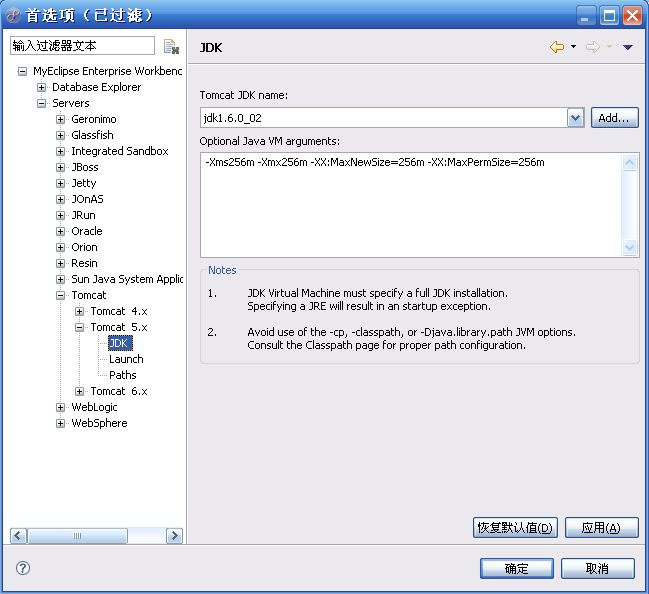This screenshot has height=594, width=649.
Task: Expand the Tomcat 4.x node
Action: [x=79, y=311]
